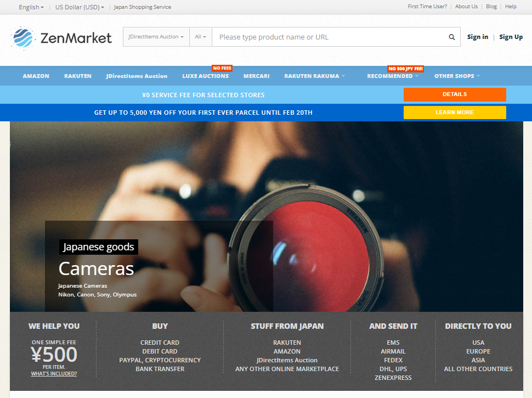532x398 pixels.
Task: Expand the Recommended shops menu
Action: (393, 76)
